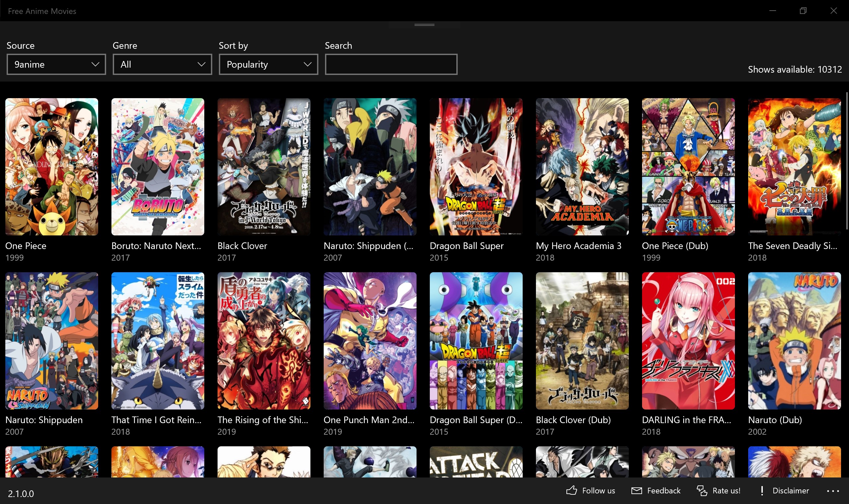The image size is (849, 504).
Task: Open the Sort by Popularity dropdown
Action: [x=268, y=64]
